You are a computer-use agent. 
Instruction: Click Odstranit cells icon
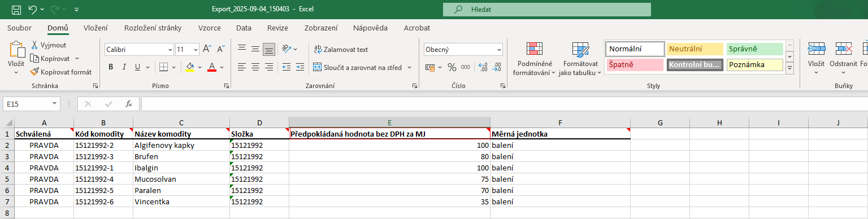[844, 49]
